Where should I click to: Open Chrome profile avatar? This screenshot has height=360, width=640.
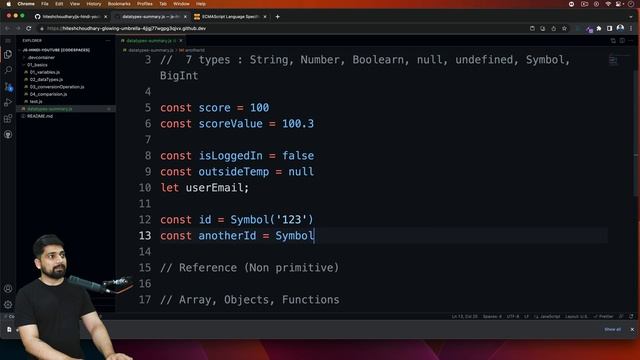(620, 28)
